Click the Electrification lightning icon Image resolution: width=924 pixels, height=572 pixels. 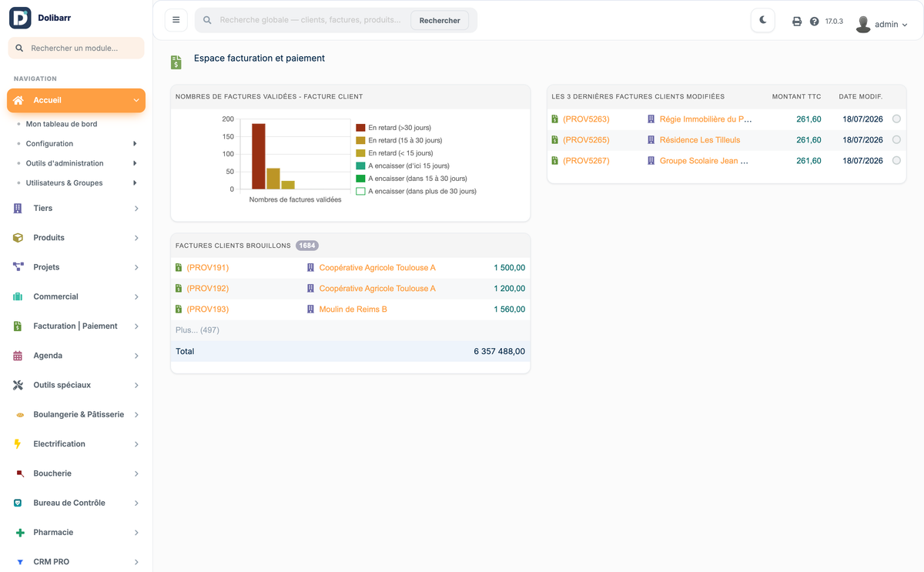18,444
